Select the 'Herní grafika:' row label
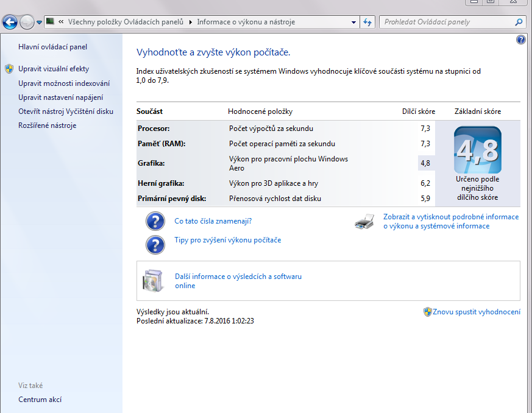532x413 pixels. click(x=161, y=183)
